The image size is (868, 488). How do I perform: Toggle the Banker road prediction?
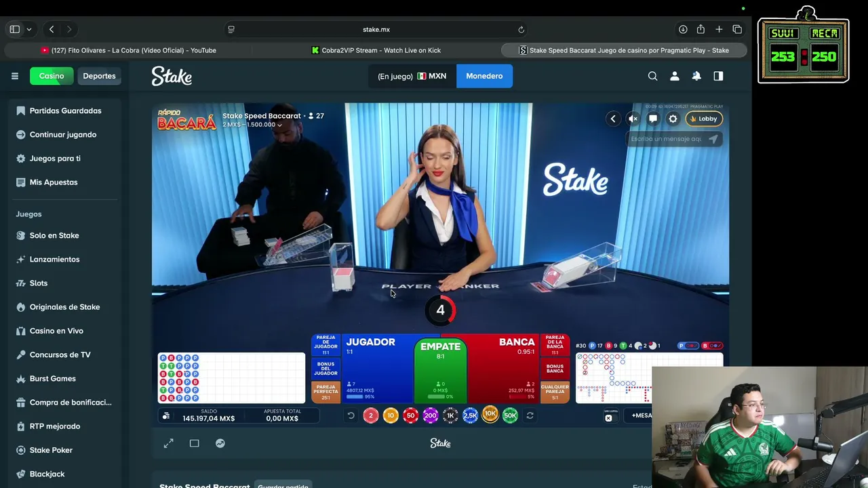pos(711,346)
